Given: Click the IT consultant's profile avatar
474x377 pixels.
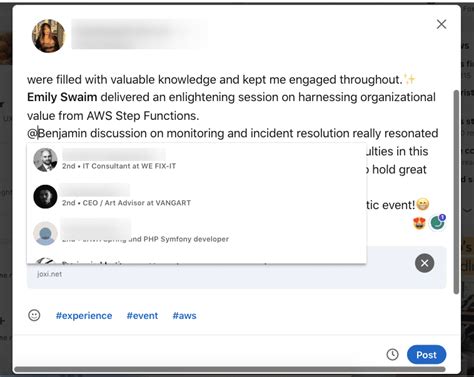Looking at the screenshot, I should click(x=45, y=160).
